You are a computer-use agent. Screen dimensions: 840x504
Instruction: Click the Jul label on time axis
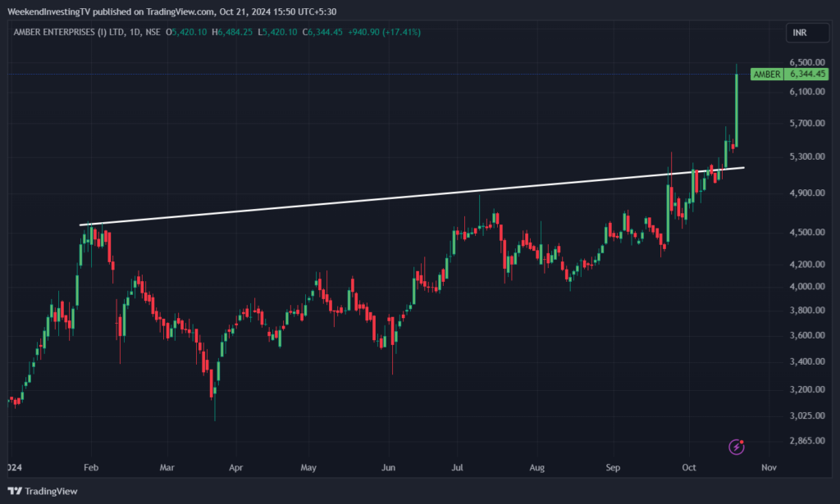(x=457, y=468)
